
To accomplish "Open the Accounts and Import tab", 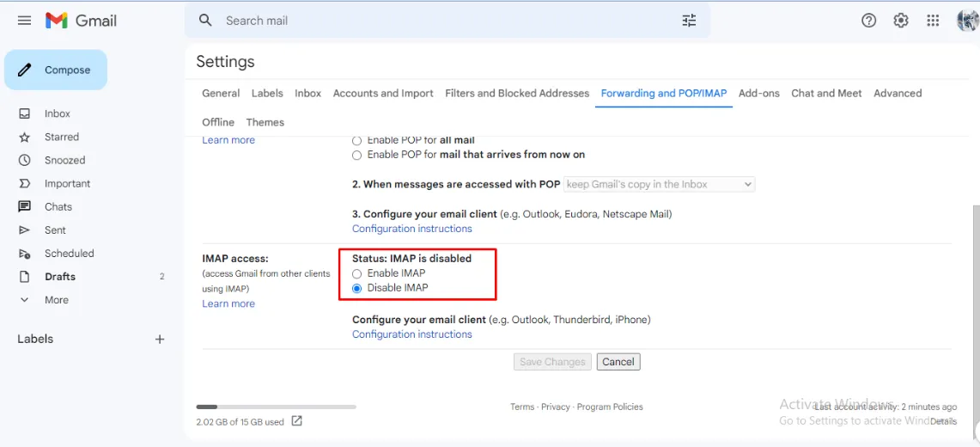I will pyautogui.click(x=383, y=94).
